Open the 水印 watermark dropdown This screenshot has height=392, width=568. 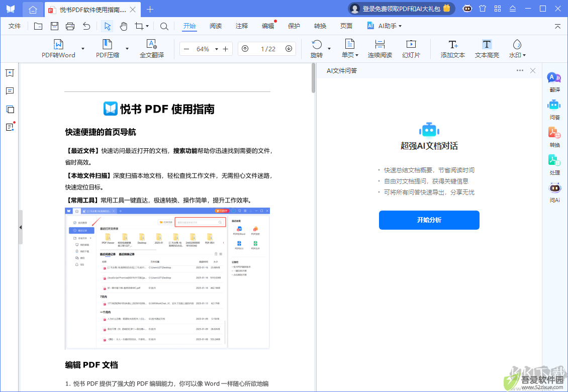point(517,49)
